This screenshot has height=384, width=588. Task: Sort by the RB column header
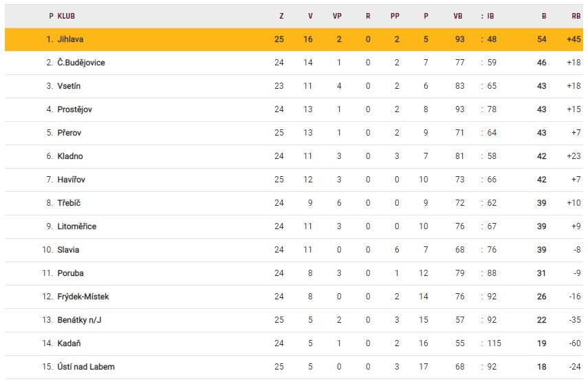pyautogui.click(x=576, y=16)
